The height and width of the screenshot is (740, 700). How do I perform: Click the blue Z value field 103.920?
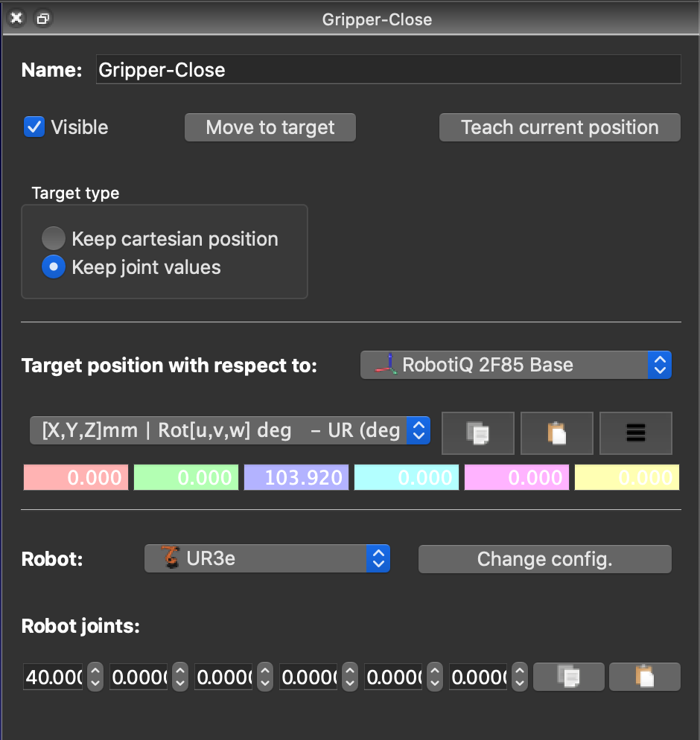296,477
